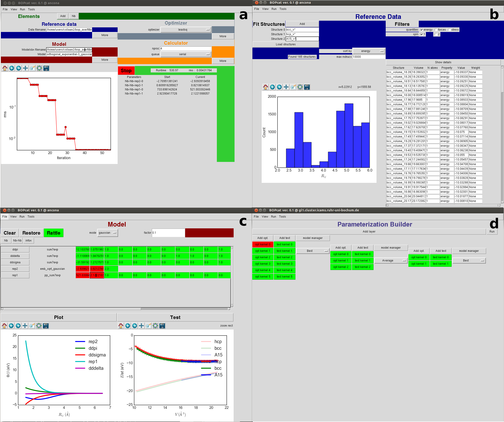Viewport: 504px width, 422px height.
Task: Open the Tools menu in window d
Action: pos(283,217)
